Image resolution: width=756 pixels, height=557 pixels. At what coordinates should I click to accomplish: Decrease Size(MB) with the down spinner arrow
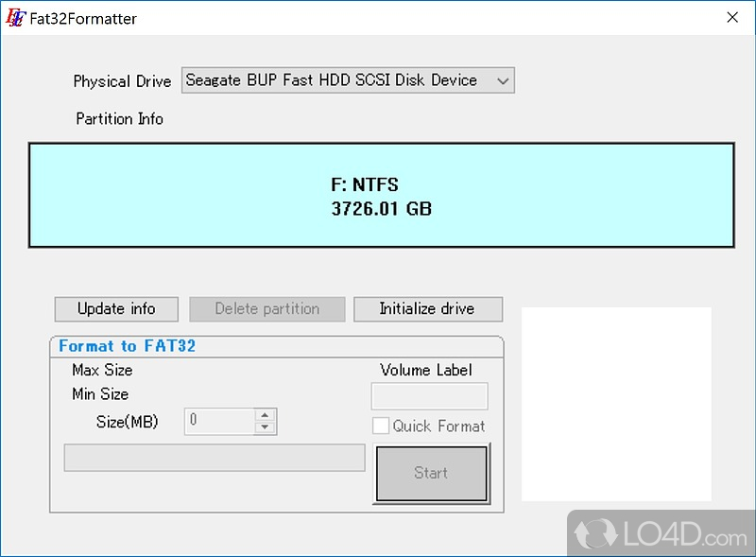pos(265,427)
